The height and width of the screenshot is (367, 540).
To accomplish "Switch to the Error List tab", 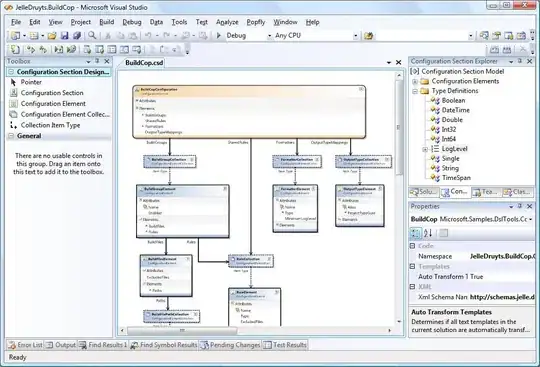I will pyautogui.click(x=25, y=345).
